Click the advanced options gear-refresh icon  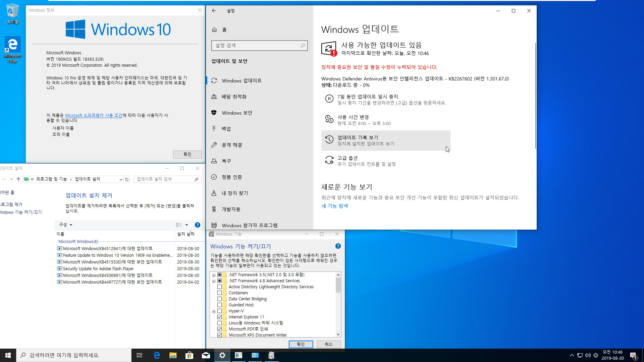click(329, 160)
